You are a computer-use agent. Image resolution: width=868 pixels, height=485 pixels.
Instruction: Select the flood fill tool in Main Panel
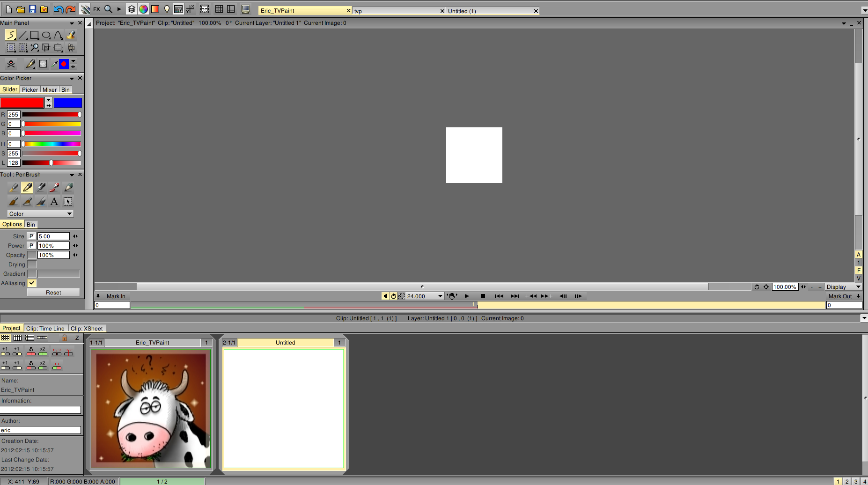click(x=71, y=35)
